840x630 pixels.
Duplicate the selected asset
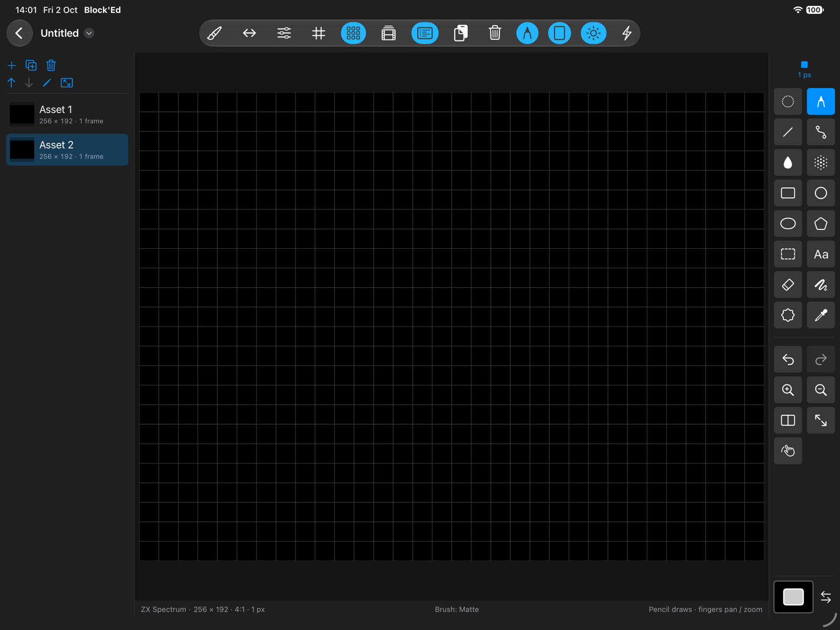click(31, 66)
